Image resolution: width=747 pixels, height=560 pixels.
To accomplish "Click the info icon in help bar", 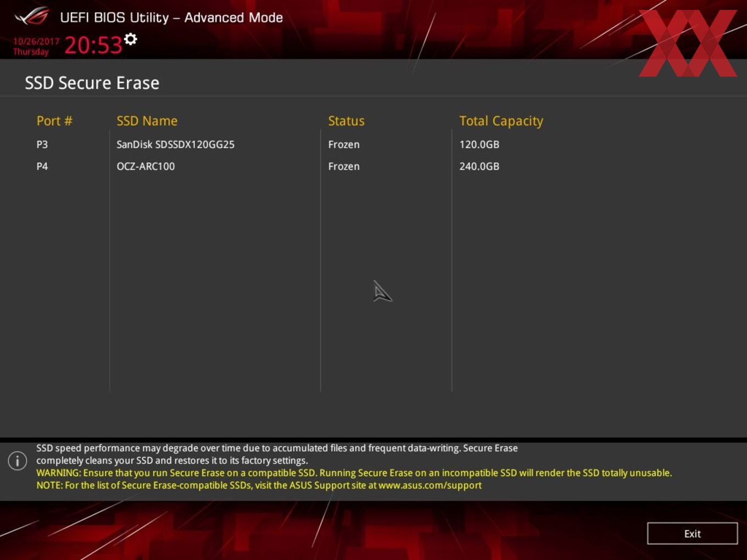I will click(18, 461).
